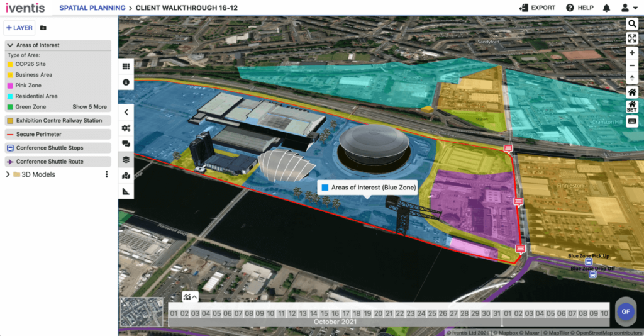
Task: Open the grid apps icon
Action: pyautogui.click(x=126, y=66)
